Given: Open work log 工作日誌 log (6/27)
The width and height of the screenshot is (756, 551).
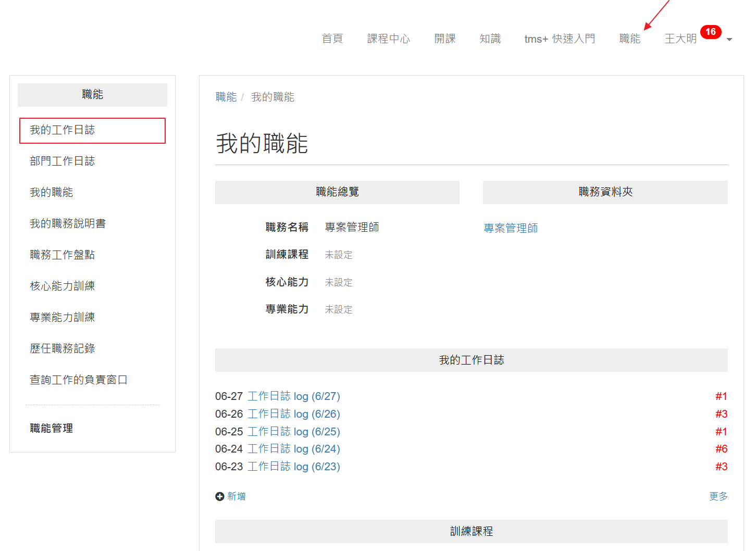Looking at the screenshot, I should [293, 396].
